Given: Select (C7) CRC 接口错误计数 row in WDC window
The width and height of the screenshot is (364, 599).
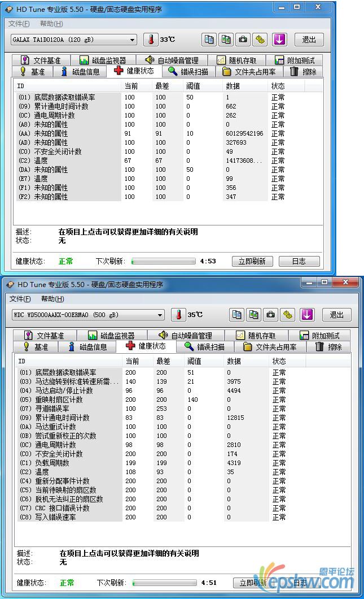Looking at the screenshot, I should (182, 508).
